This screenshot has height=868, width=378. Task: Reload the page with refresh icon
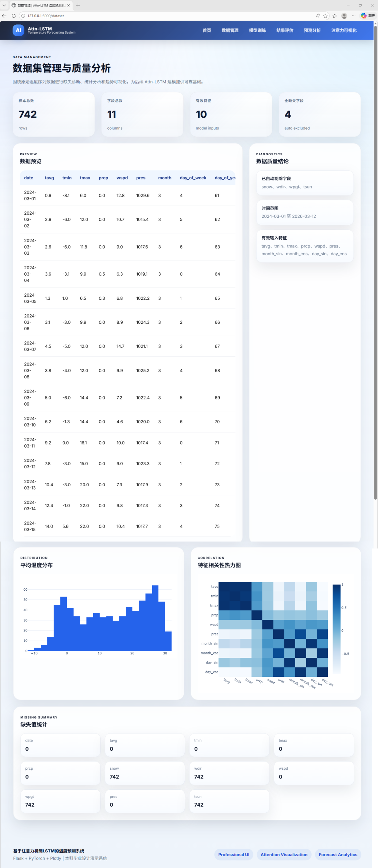tap(14, 16)
